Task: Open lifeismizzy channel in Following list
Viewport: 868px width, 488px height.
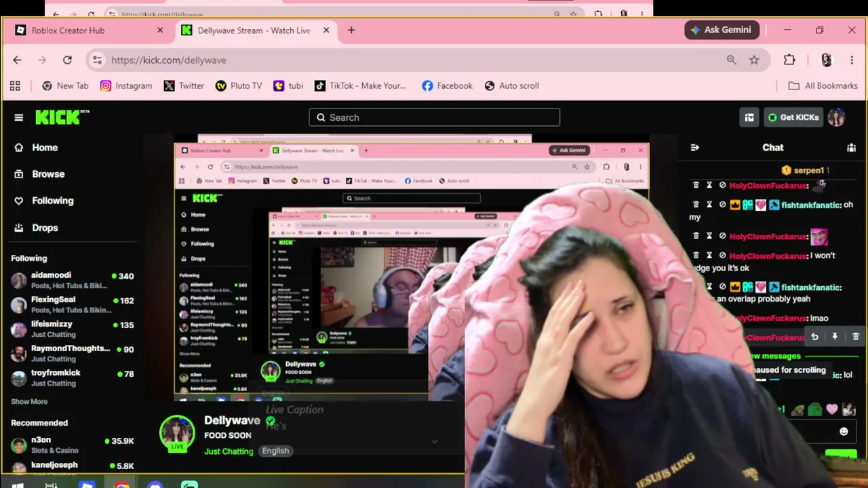Action: click(73, 329)
